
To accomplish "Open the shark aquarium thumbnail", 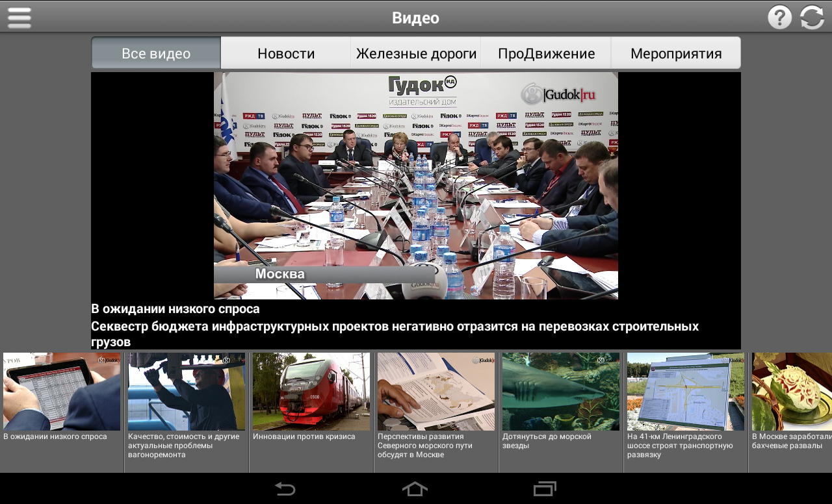I will tap(561, 392).
